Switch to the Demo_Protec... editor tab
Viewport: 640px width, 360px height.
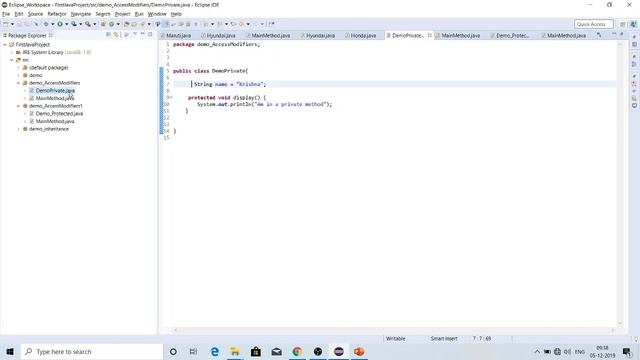coord(513,36)
